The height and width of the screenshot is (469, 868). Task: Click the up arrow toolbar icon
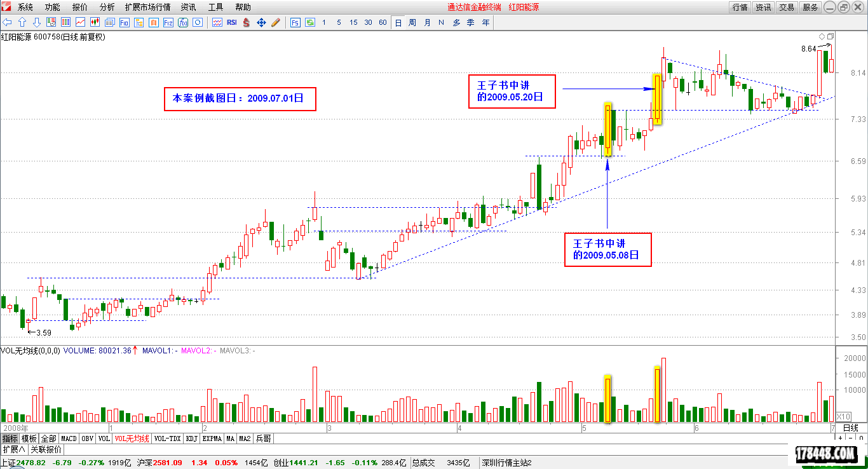(x=22, y=22)
